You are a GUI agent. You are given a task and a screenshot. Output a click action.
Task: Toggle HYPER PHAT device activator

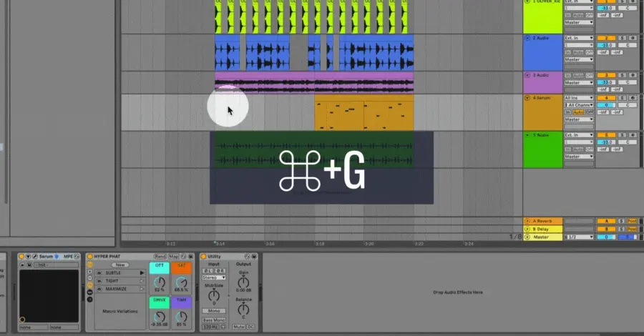click(89, 257)
